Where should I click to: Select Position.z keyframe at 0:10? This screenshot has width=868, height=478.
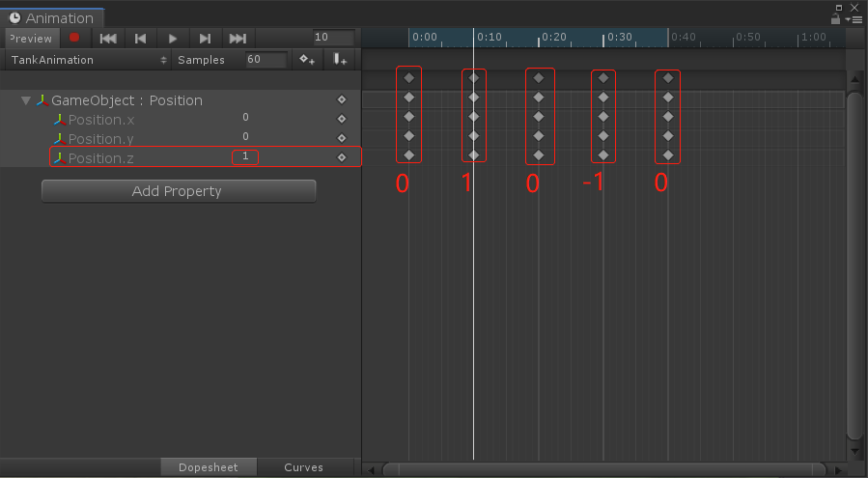click(x=474, y=155)
